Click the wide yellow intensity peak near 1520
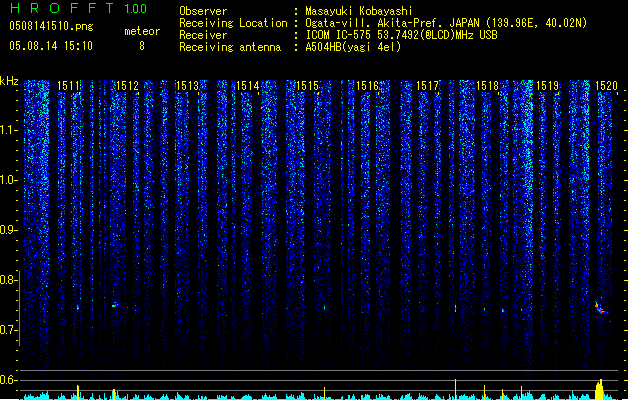 (599, 390)
